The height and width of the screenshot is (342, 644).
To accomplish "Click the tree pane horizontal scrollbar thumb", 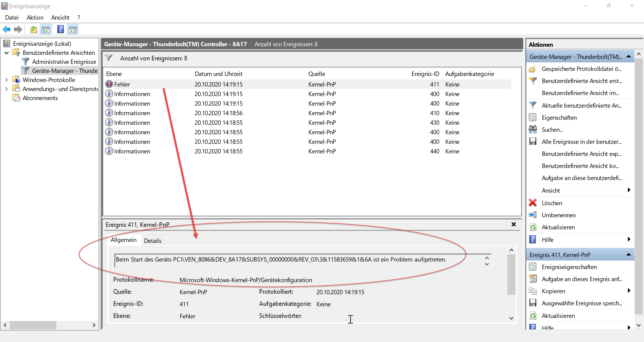I will (x=33, y=325).
